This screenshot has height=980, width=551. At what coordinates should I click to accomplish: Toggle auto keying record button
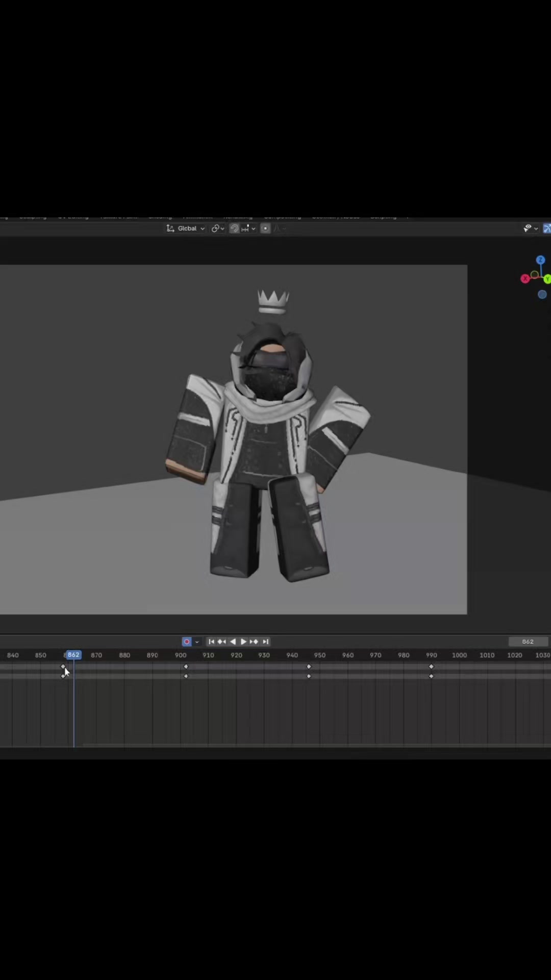tap(187, 642)
